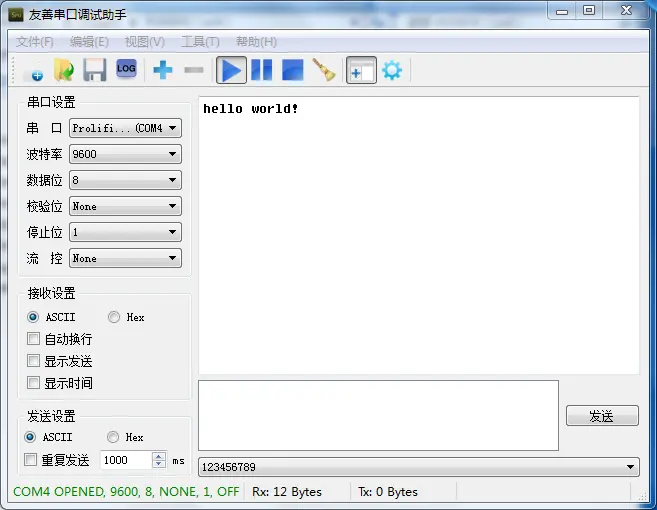
Task: Toggle the LOG recording icon
Action: click(126, 70)
